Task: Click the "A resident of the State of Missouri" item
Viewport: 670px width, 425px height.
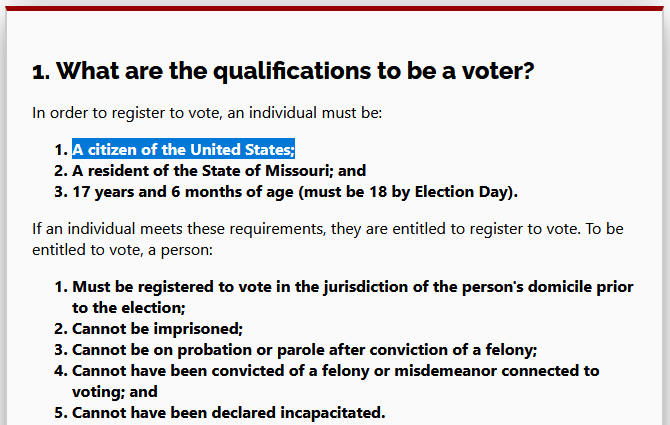Action: (219, 170)
